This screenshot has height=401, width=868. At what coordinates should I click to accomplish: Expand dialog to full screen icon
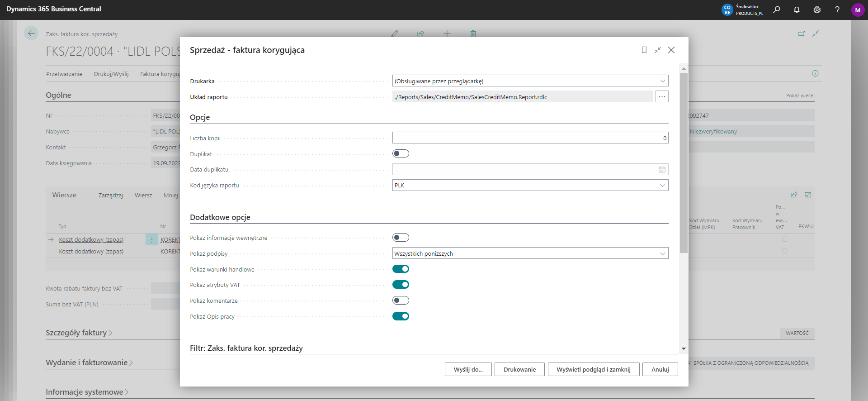(x=658, y=50)
